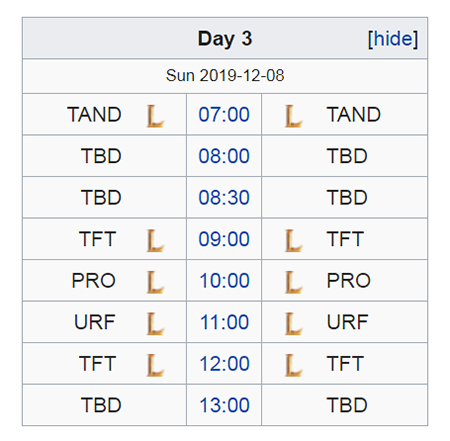Screen dimensions: 450x441
Task: Click the League icon right of 10:00
Action: (x=293, y=282)
